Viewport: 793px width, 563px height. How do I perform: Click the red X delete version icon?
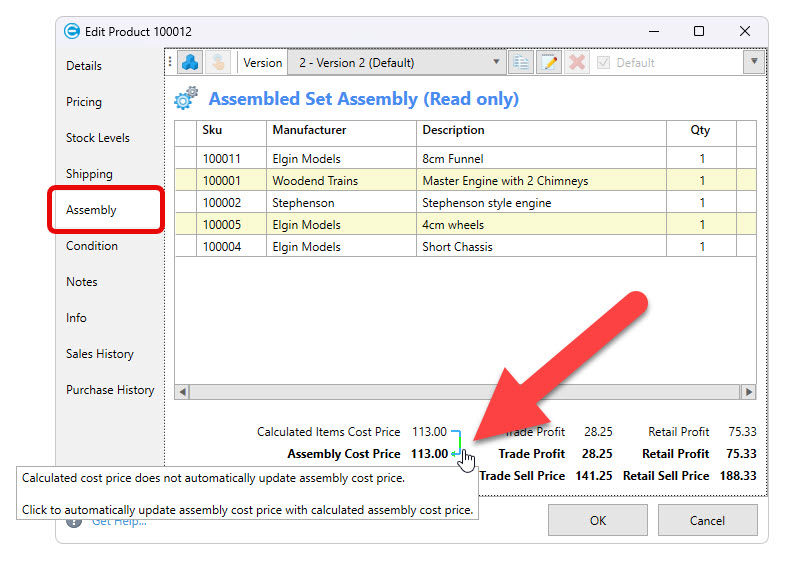pos(577,62)
